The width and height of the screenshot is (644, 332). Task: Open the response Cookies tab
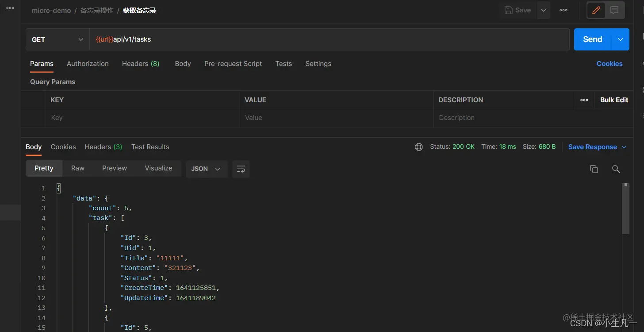[63, 147]
